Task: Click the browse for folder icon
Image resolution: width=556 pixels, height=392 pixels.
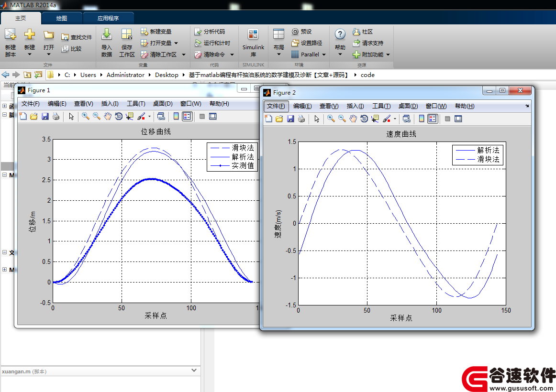Action: tap(38, 75)
